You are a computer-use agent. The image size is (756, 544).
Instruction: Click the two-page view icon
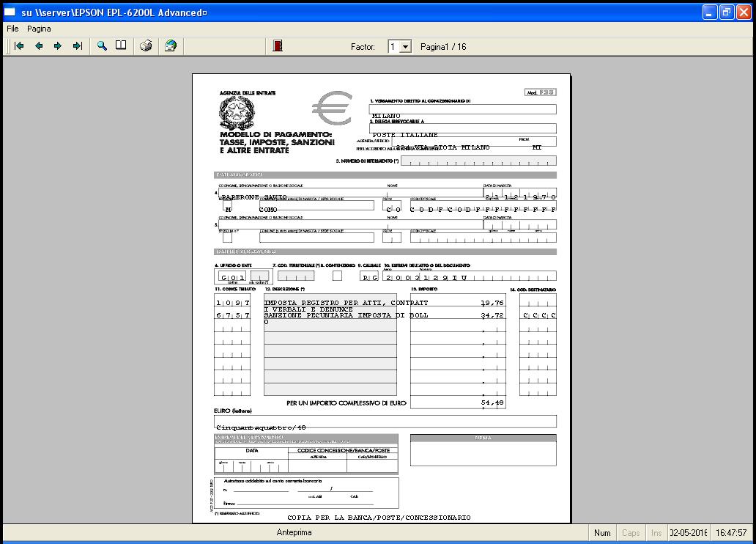(x=121, y=46)
